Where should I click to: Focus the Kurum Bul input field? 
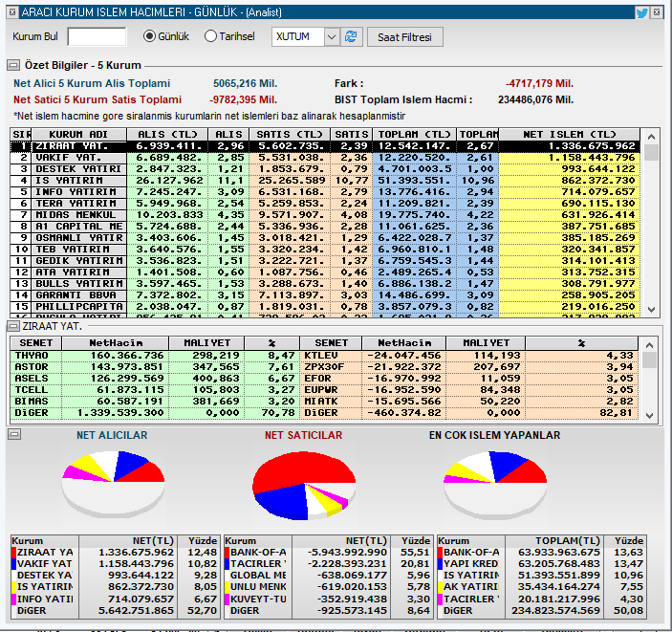coord(97,36)
